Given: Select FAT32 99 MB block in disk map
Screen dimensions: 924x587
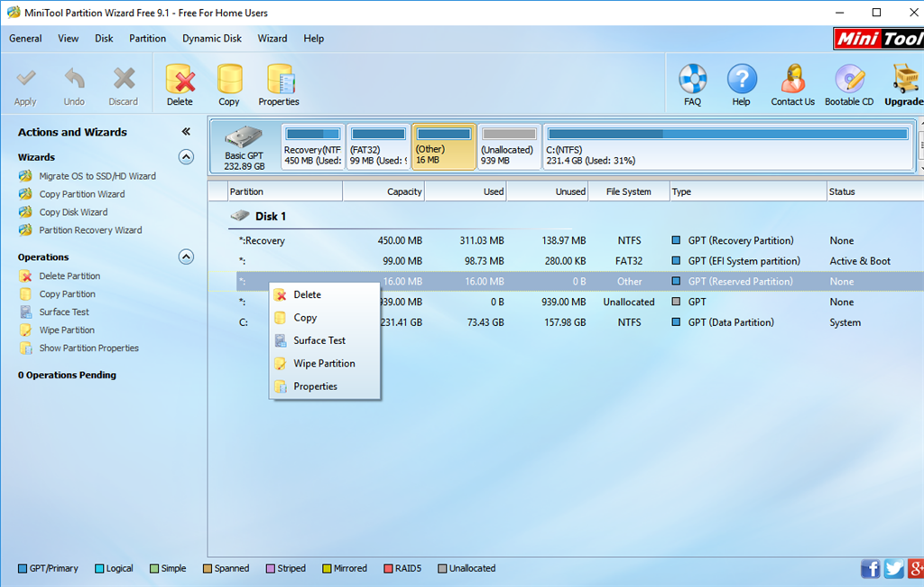Looking at the screenshot, I should click(378, 147).
